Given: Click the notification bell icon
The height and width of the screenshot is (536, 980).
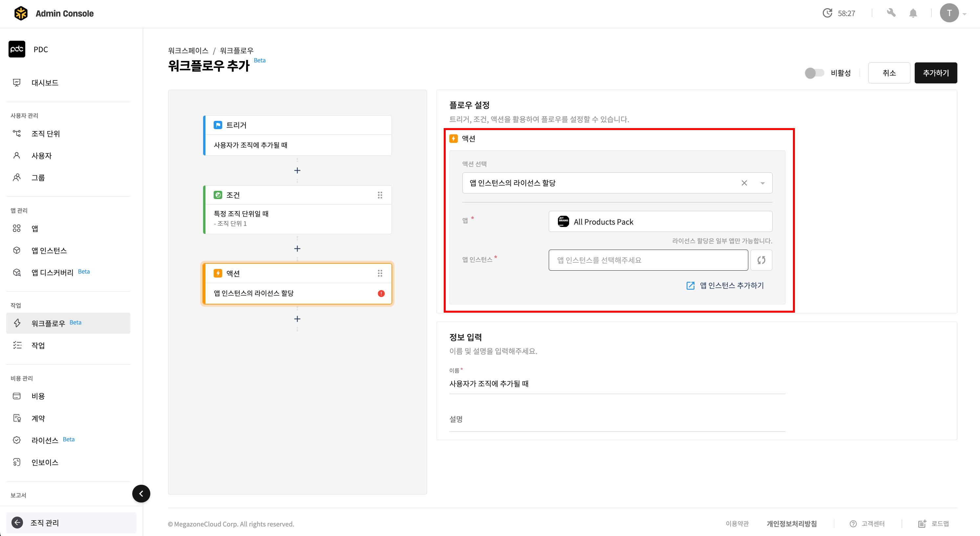Looking at the screenshot, I should [913, 13].
